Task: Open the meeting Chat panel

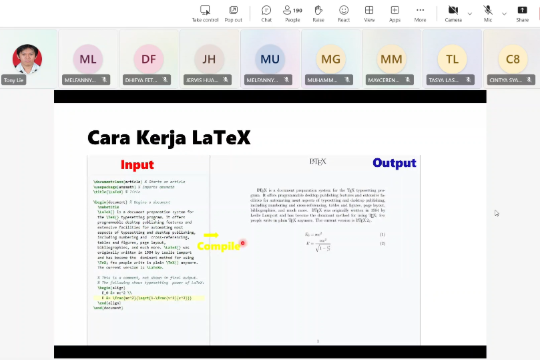Action: click(x=266, y=14)
